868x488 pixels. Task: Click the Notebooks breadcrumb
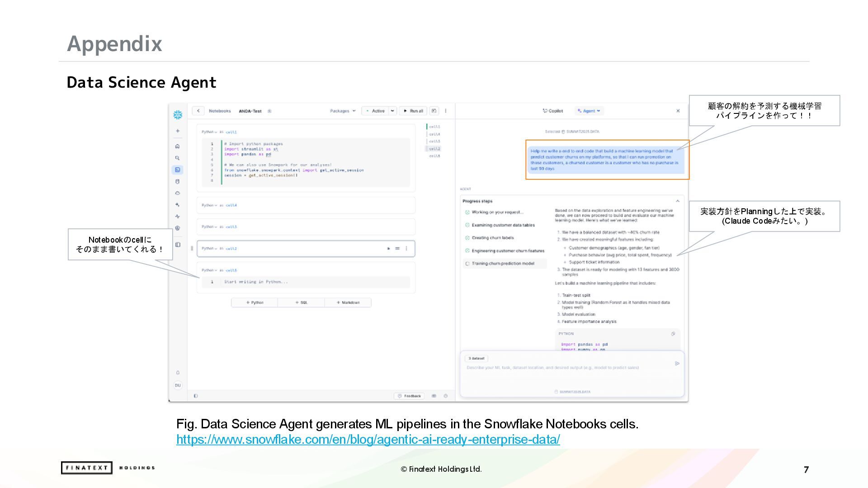pyautogui.click(x=220, y=111)
